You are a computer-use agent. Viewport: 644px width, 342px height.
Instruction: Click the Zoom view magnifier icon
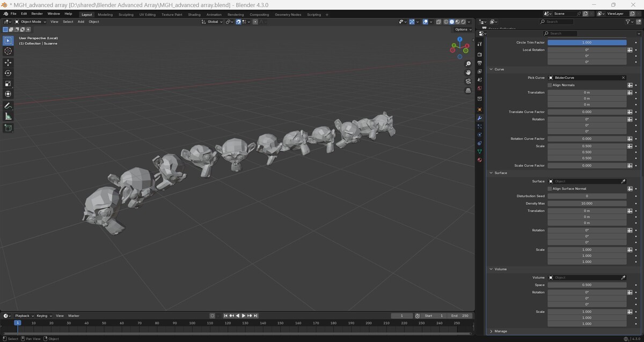click(x=468, y=64)
